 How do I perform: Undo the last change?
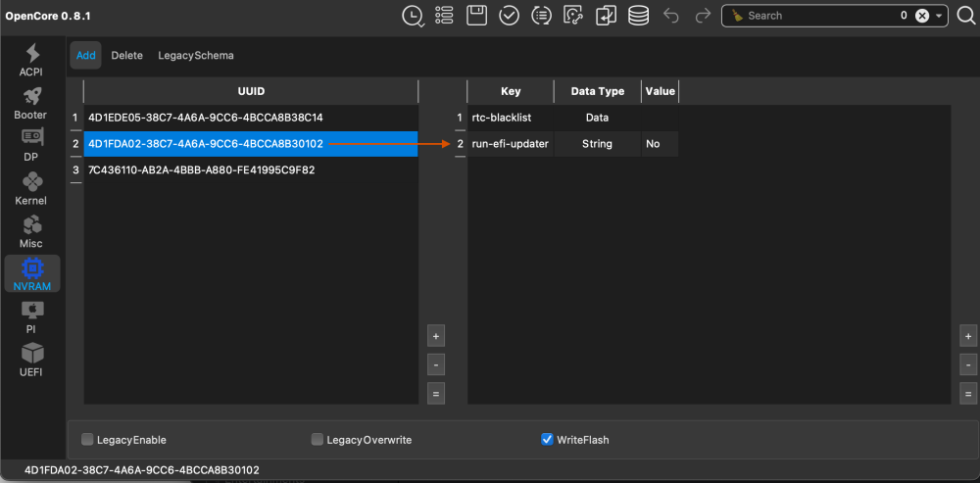(x=671, y=16)
